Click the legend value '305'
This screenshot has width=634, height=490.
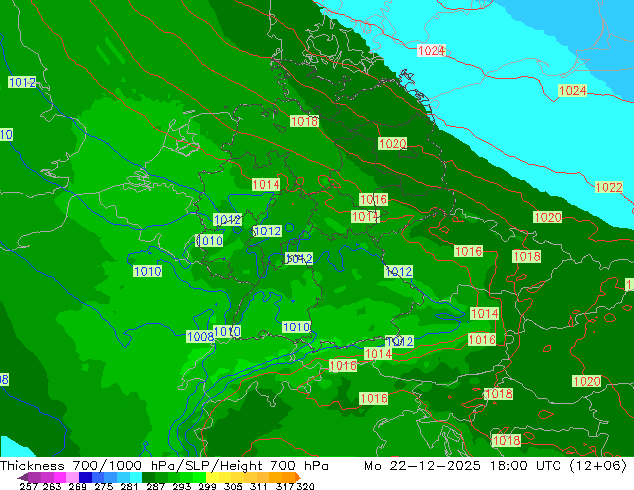[x=233, y=486]
